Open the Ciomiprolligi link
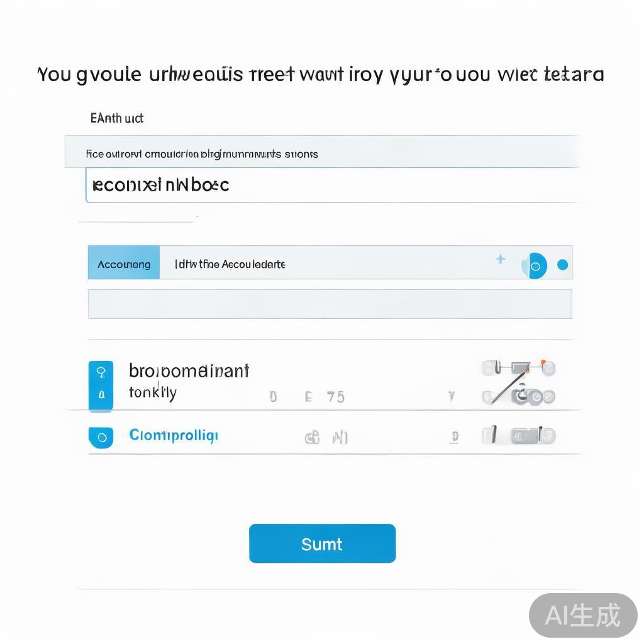Viewport: 644px width, 644px height. pyautogui.click(x=174, y=435)
